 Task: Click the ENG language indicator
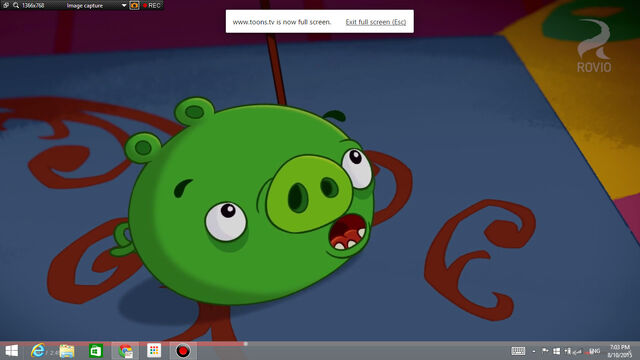click(595, 351)
